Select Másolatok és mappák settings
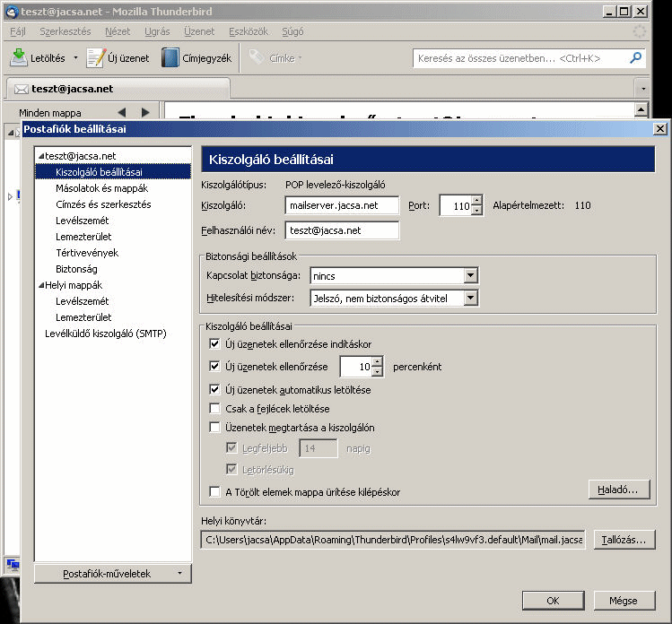This screenshot has height=624, width=672. [x=102, y=188]
